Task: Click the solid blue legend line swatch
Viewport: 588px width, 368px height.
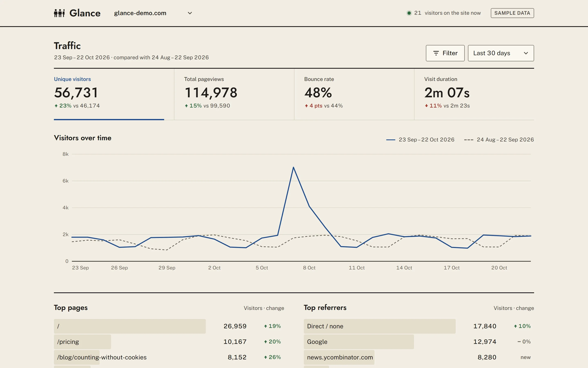Action: [x=391, y=140]
